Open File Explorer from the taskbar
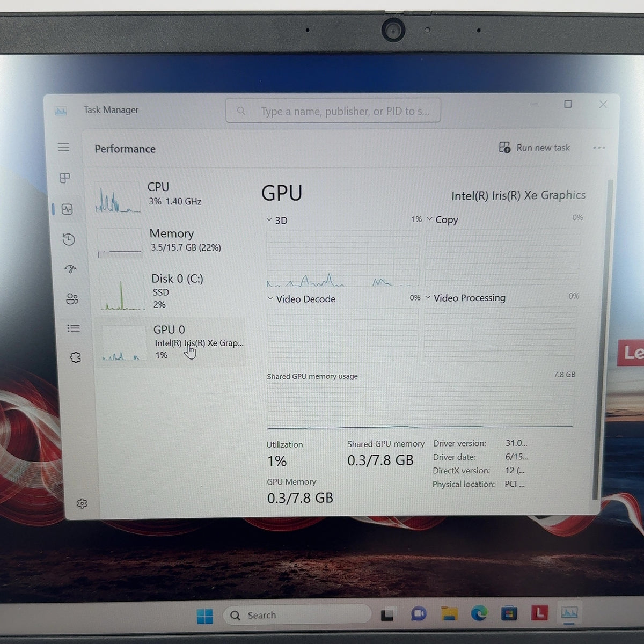The image size is (644, 644). tap(449, 613)
